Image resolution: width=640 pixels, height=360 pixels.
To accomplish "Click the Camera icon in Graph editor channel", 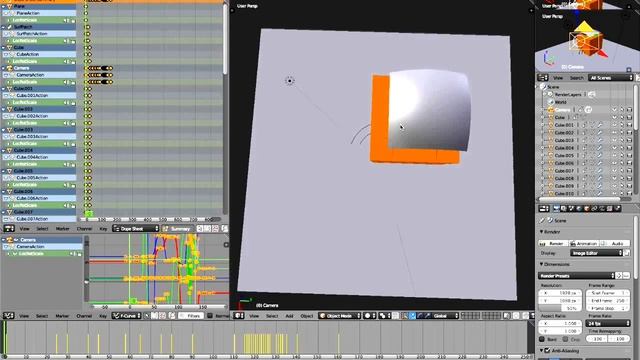I will (10, 240).
